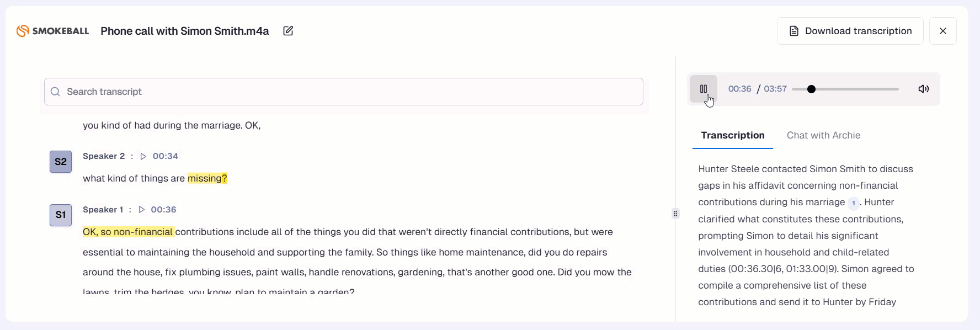Click the magnifier icon in search box

tap(55, 92)
